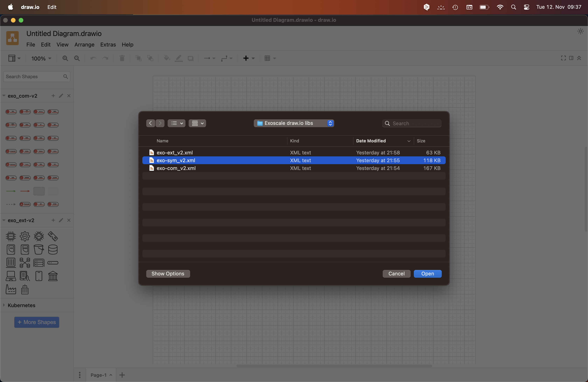
Task: Click the fill color bucket icon
Action: pos(167,58)
